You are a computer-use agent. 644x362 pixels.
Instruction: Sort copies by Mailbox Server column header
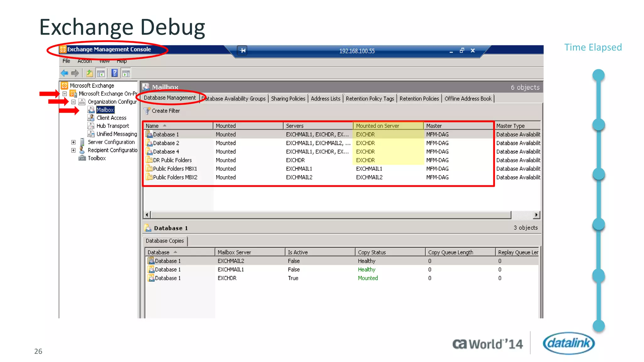coord(250,252)
